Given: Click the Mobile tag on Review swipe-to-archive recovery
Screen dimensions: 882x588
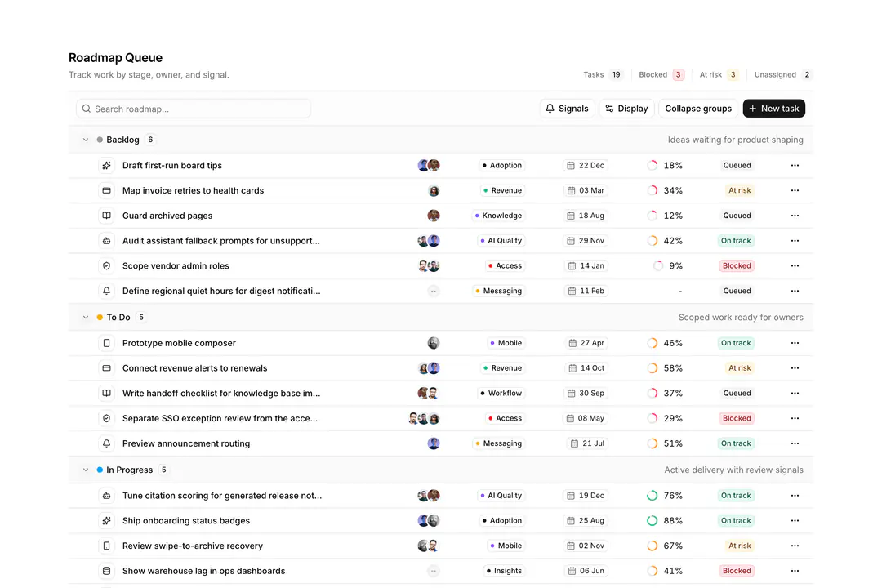Looking at the screenshot, I should 506,546.
